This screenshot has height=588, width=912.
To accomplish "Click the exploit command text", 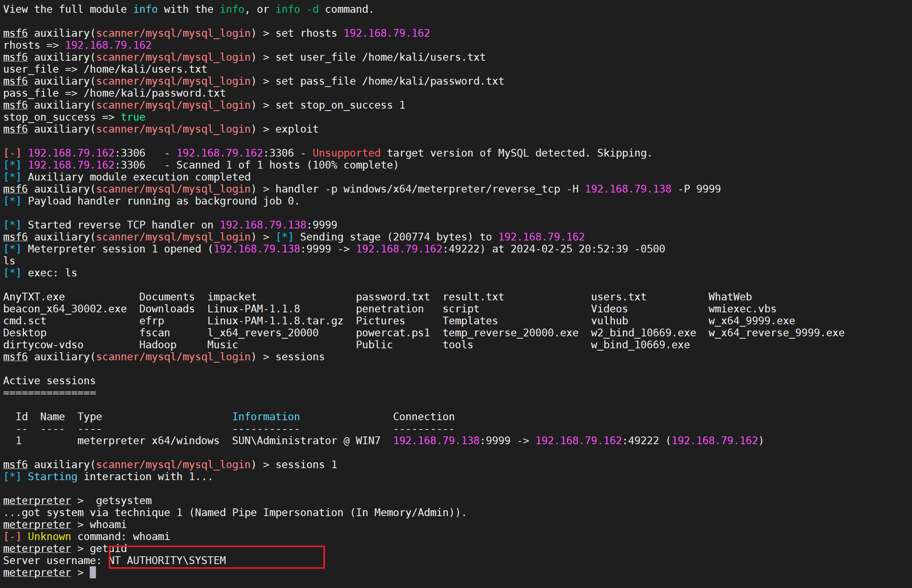I will coord(297,129).
